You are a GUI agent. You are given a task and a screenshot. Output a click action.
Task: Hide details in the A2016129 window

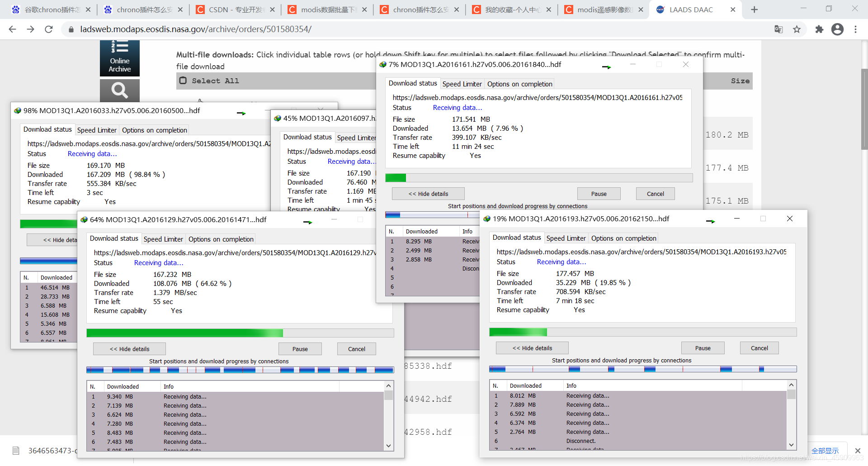[129, 349]
